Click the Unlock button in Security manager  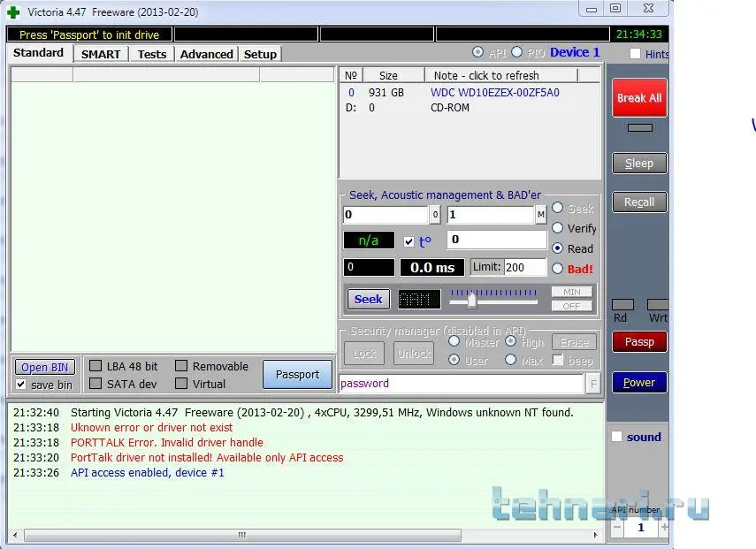[414, 354]
